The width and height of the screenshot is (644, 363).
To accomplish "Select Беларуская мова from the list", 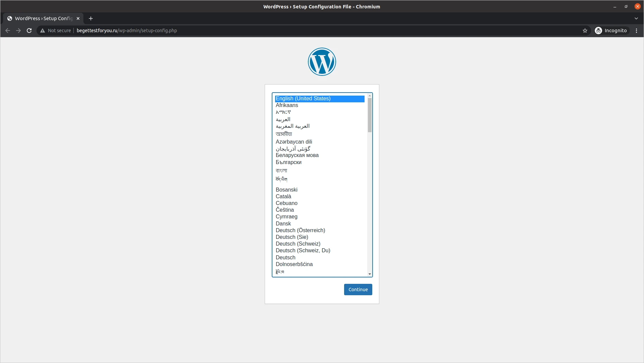I will point(297,155).
